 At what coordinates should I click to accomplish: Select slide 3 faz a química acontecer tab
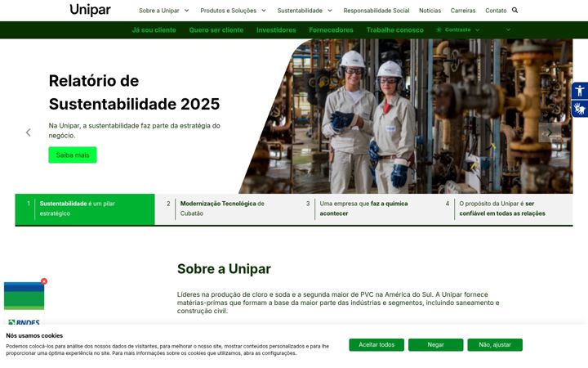363,209
